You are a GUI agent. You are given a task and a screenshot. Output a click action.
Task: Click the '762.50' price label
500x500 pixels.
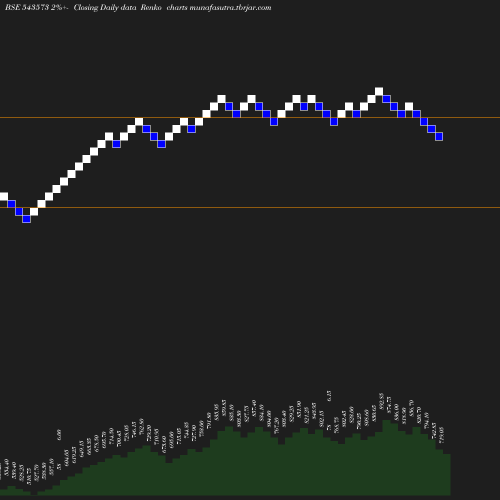[142, 426]
